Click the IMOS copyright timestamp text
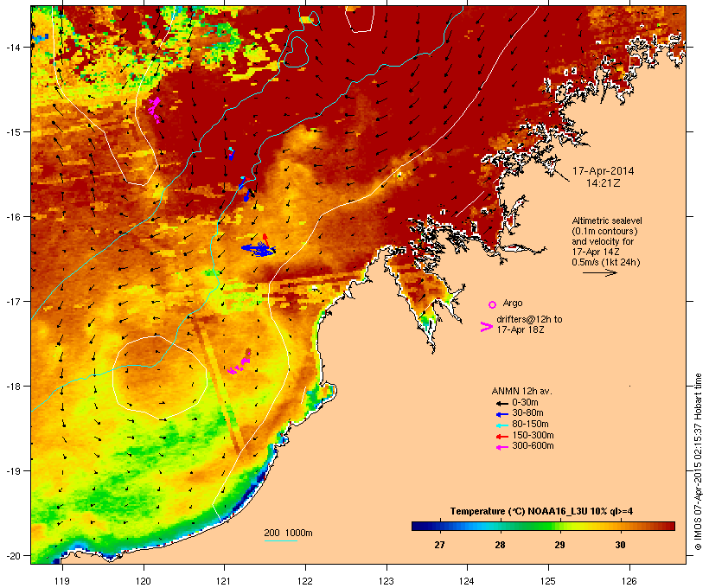The height and width of the screenshot is (588, 709). tap(699, 462)
